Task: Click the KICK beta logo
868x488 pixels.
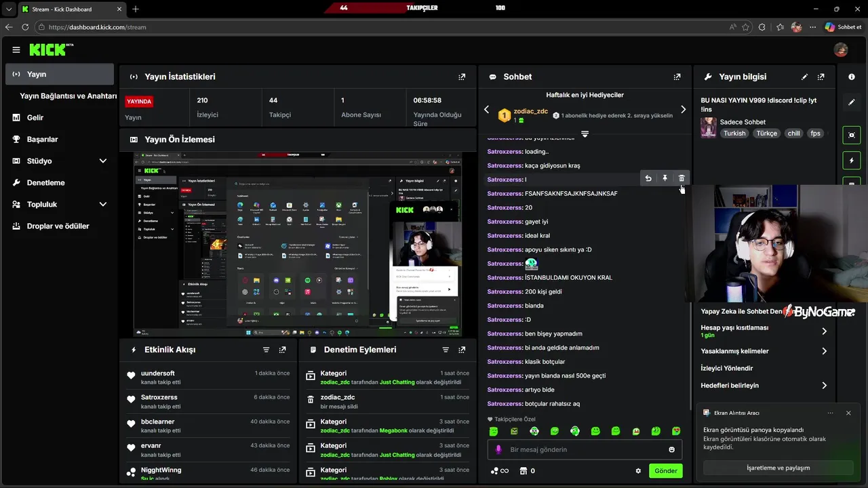Action: click(x=52, y=49)
